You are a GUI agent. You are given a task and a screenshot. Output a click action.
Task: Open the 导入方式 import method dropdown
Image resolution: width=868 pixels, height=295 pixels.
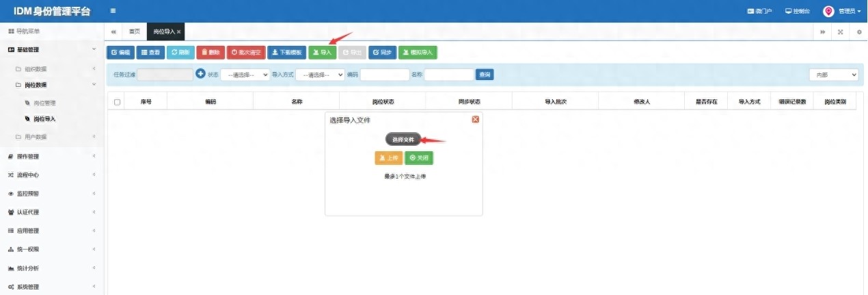coord(320,75)
